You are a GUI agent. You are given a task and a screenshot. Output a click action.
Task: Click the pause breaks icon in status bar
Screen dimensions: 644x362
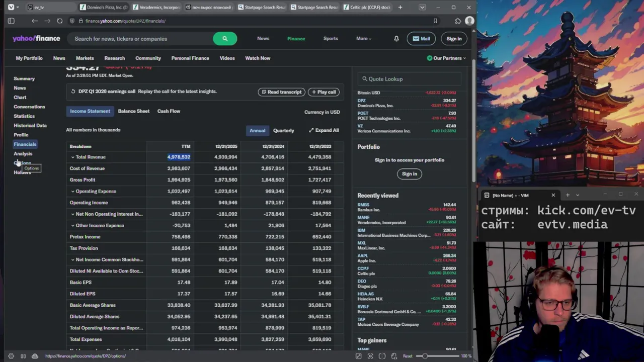click(23, 356)
